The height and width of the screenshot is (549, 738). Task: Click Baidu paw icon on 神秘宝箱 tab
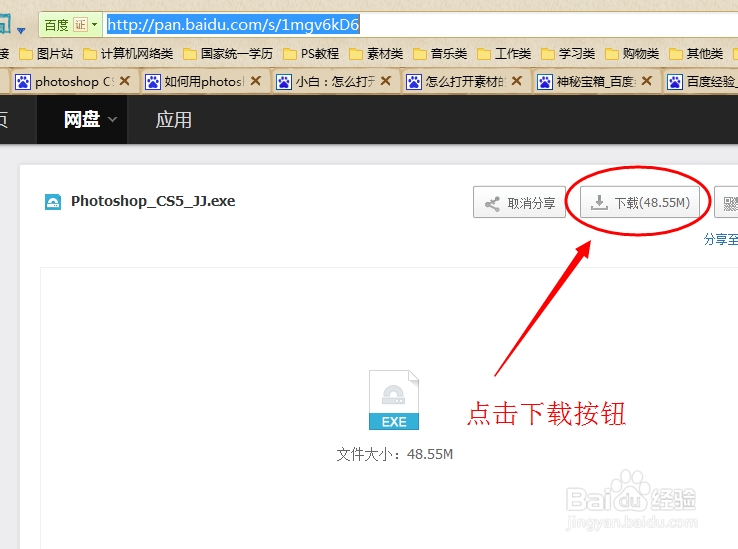545,82
